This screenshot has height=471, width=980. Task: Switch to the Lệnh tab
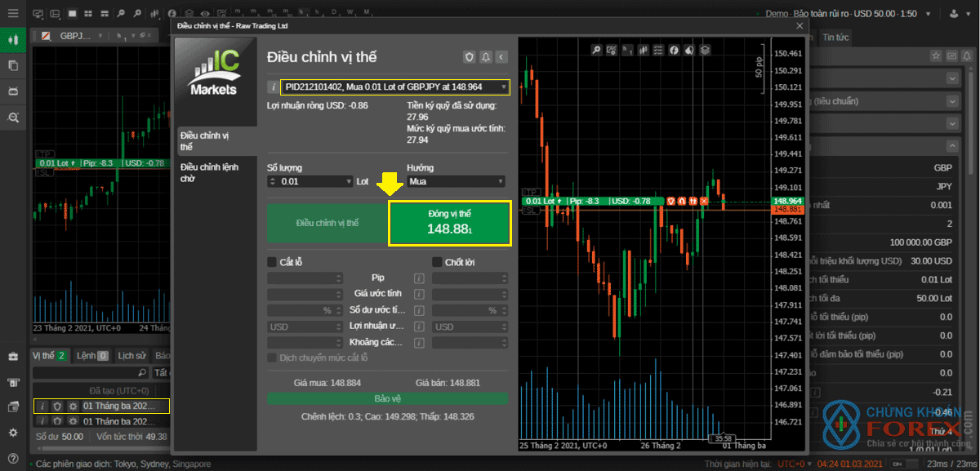(x=91, y=356)
